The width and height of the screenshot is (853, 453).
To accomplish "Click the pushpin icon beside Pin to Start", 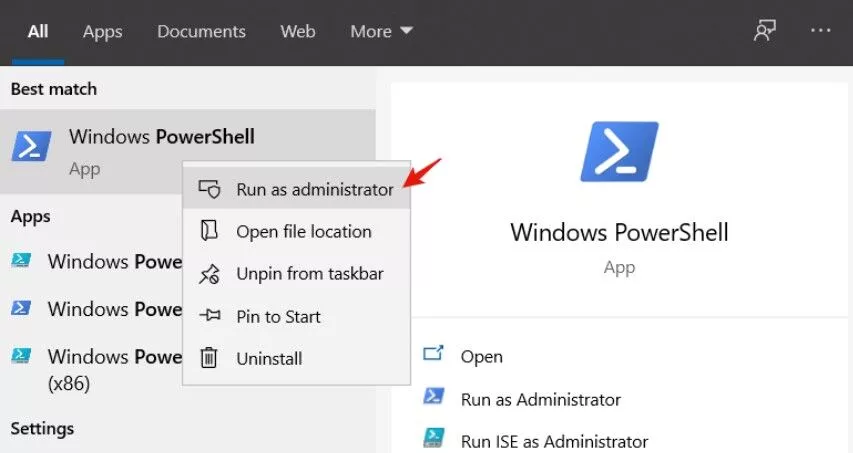I will [x=210, y=315].
